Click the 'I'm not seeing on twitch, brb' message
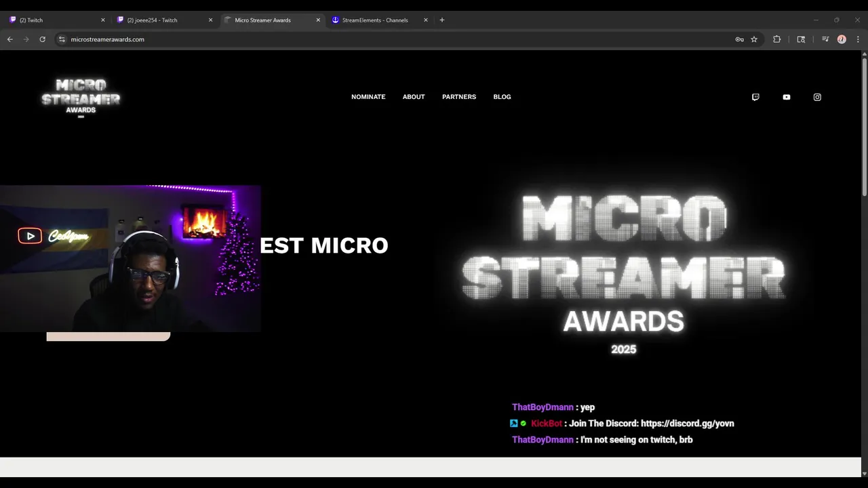This screenshot has height=488, width=868. pyautogui.click(x=636, y=440)
